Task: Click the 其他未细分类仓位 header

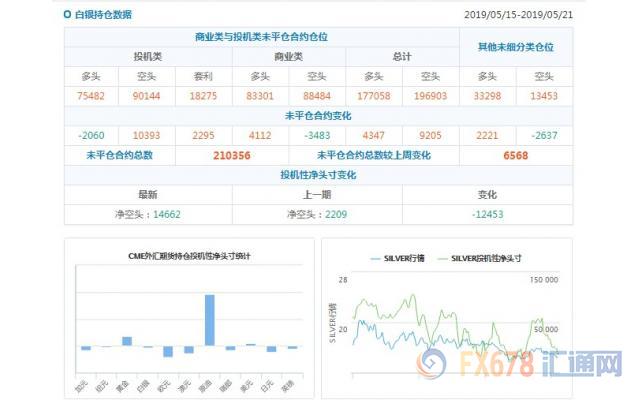Action: click(516, 47)
